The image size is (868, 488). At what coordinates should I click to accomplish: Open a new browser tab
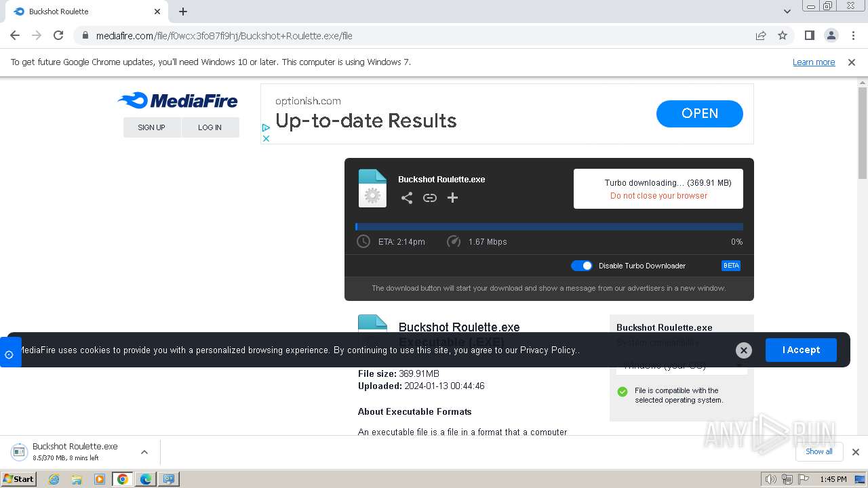tap(183, 12)
